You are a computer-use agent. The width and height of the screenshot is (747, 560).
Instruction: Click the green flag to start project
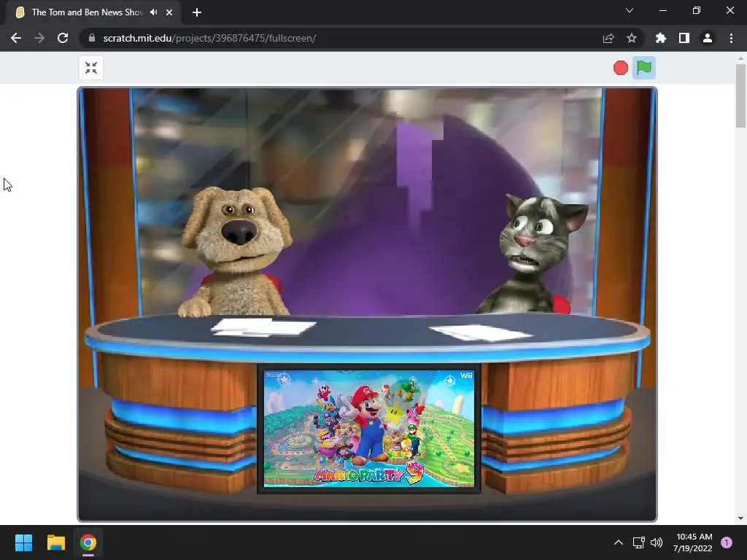[643, 68]
